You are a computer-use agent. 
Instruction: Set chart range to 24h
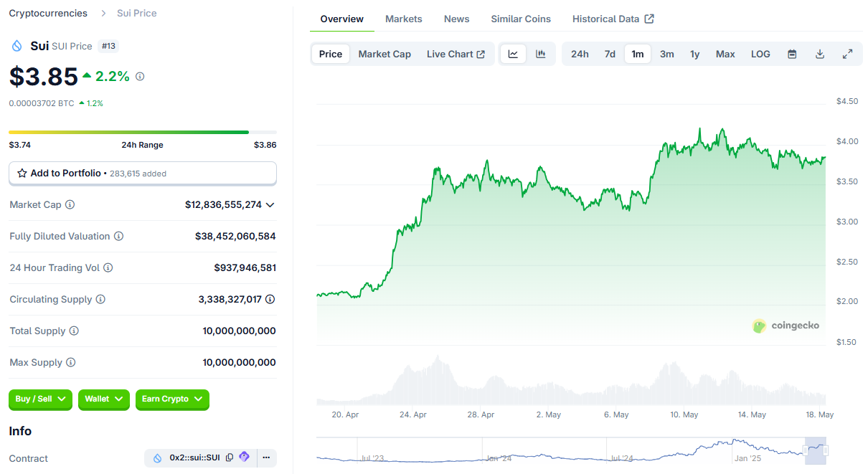(x=580, y=54)
